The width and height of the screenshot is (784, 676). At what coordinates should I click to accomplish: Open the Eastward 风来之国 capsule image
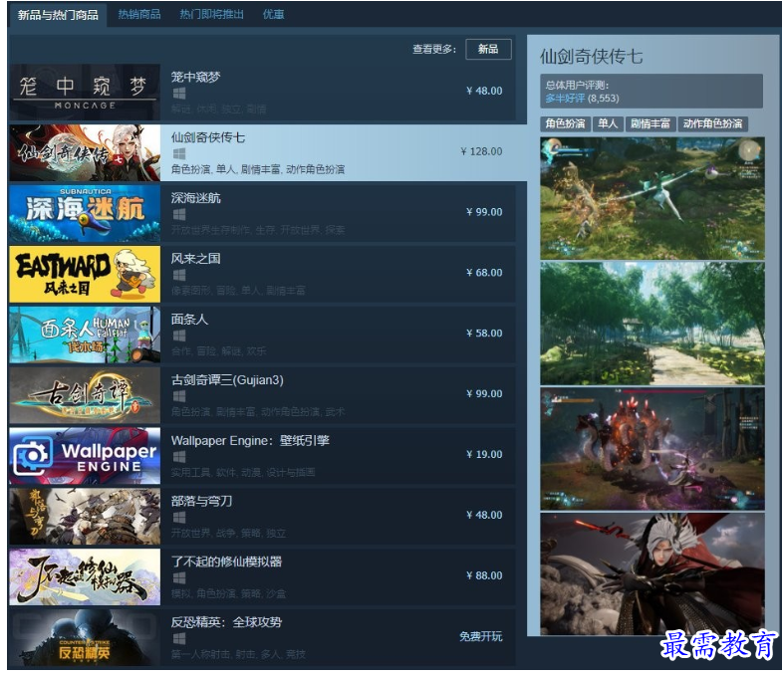85,274
